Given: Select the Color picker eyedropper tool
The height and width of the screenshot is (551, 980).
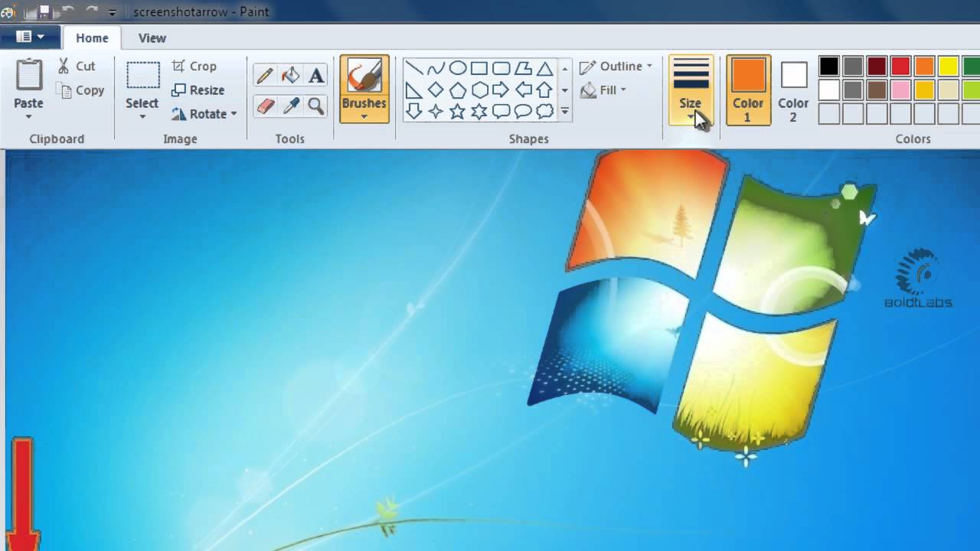Looking at the screenshot, I should [291, 106].
